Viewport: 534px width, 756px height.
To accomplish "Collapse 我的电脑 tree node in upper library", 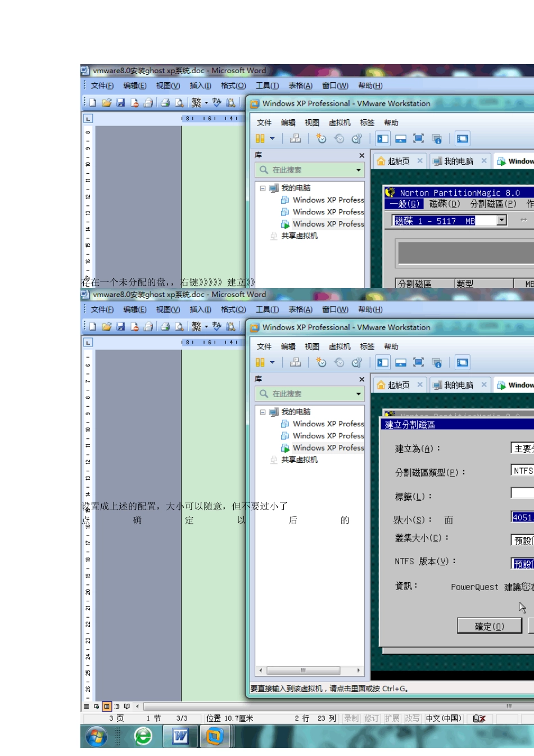I will tap(263, 188).
